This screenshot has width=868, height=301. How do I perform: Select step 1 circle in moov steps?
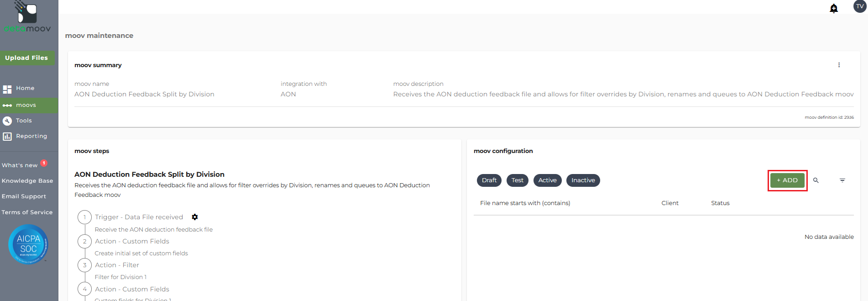(84, 217)
